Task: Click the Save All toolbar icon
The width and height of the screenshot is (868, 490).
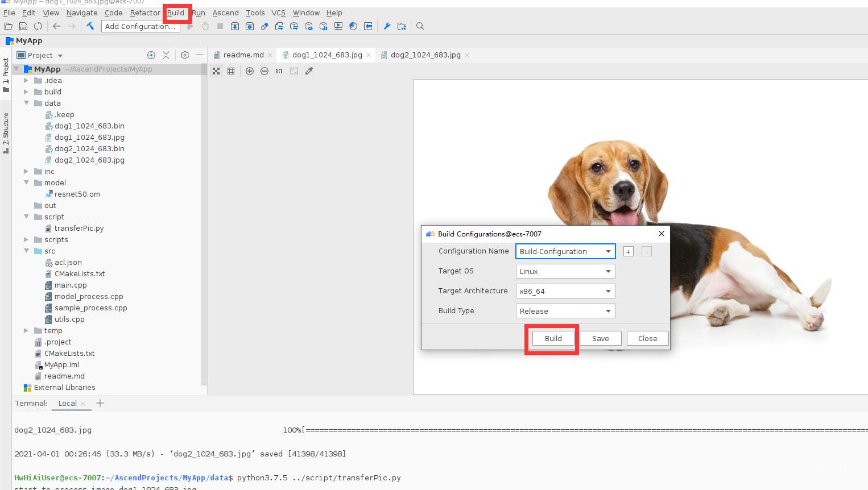Action: click(x=23, y=26)
